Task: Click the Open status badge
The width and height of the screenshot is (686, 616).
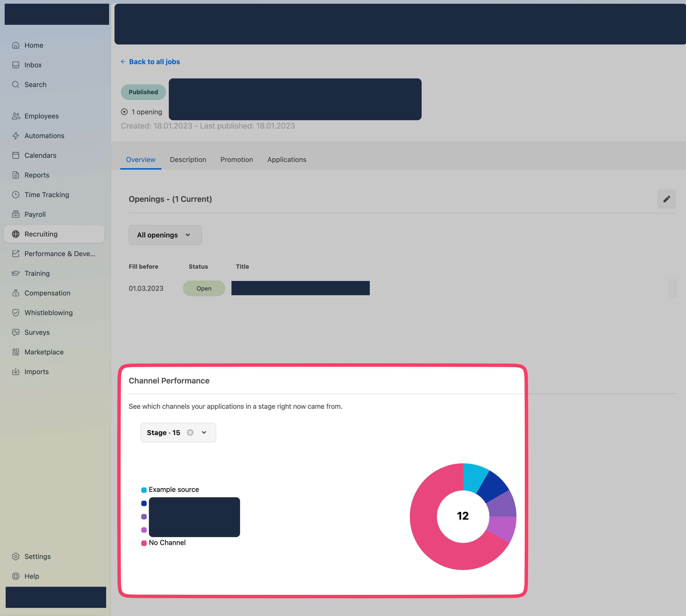Action: click(x=204, y=288)
